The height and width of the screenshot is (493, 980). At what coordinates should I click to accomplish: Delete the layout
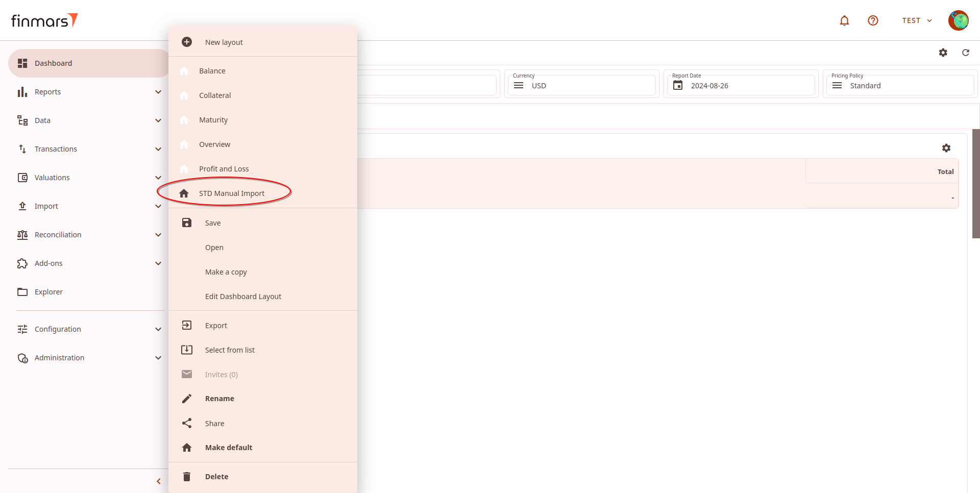pos(263,477)
